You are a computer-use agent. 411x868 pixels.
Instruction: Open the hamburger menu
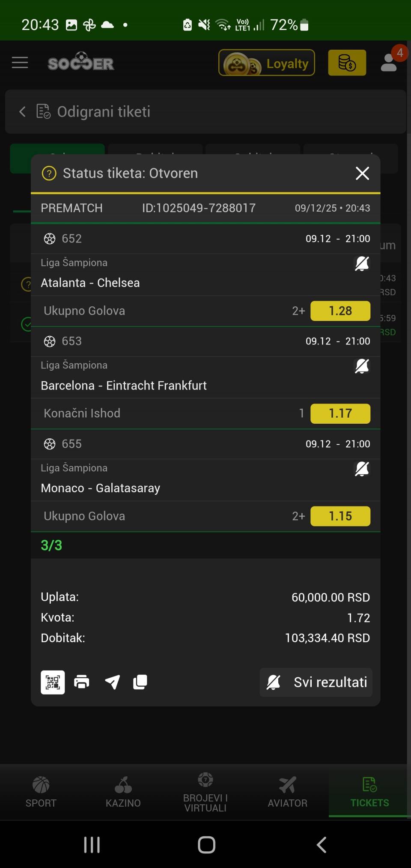20,63
